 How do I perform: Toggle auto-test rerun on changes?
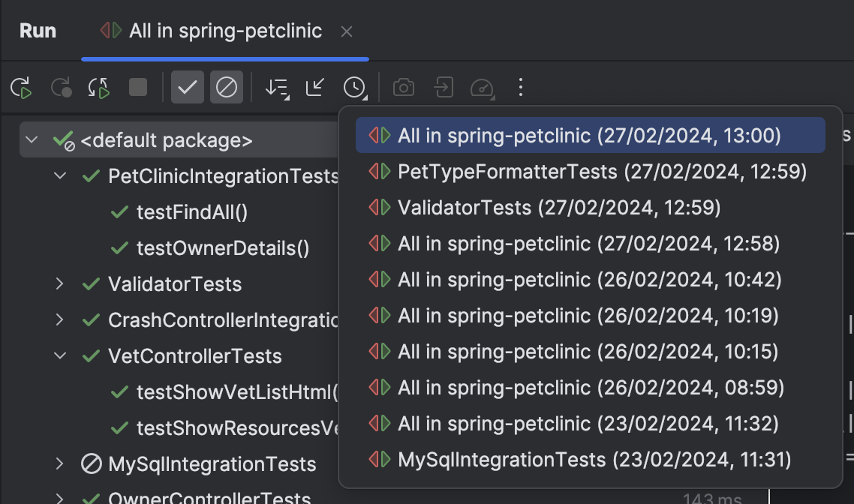98,87
